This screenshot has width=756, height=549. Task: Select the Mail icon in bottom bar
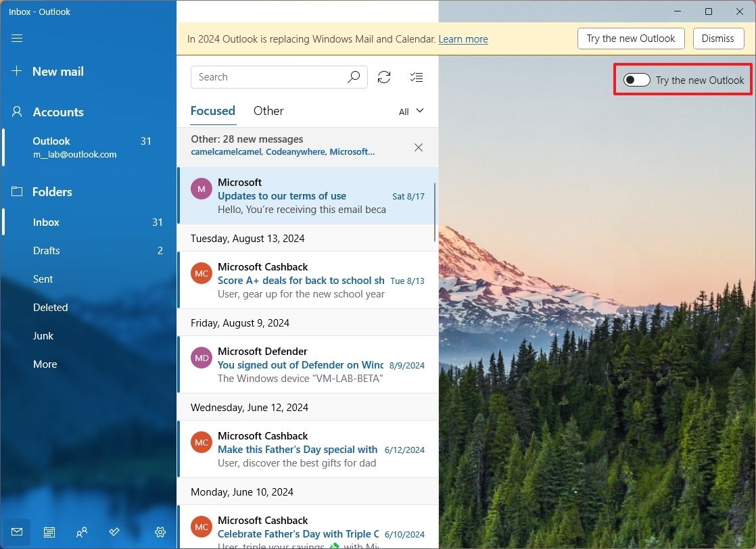coord(17,532)
